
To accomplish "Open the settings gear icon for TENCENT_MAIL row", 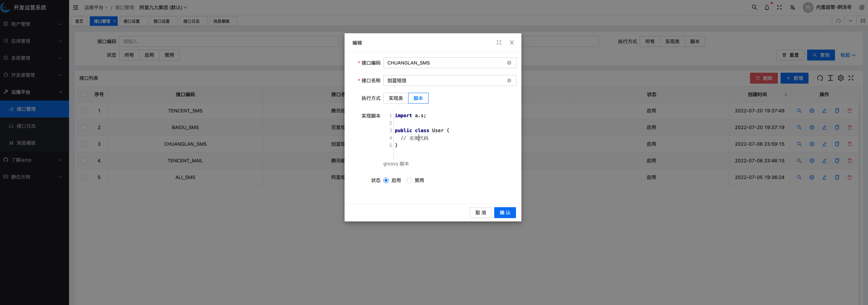I will point(811,161).
